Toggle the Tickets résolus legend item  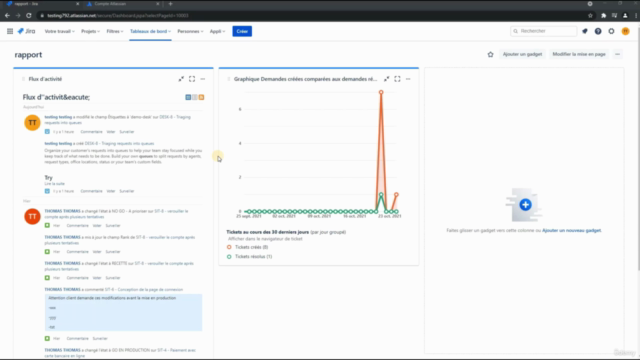pyautogui.click(x=249, y=256)
